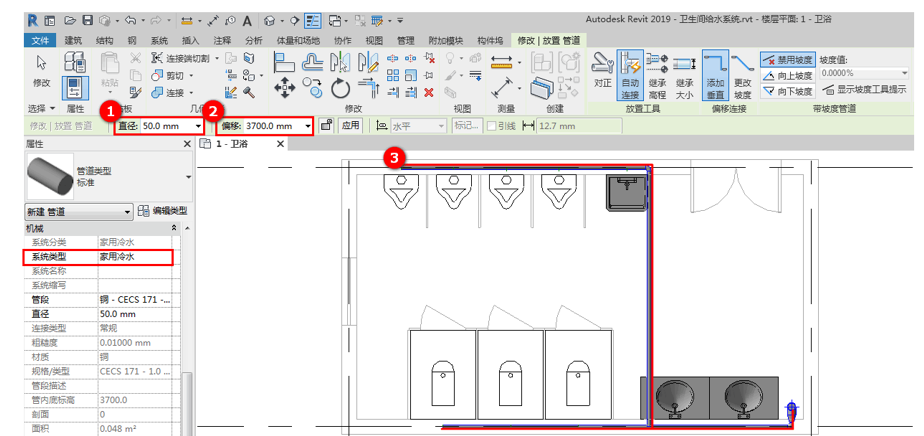Click the 应用 apply button
Image resolution: width=924 pixels, height=436 pixels.
point(350,125)
